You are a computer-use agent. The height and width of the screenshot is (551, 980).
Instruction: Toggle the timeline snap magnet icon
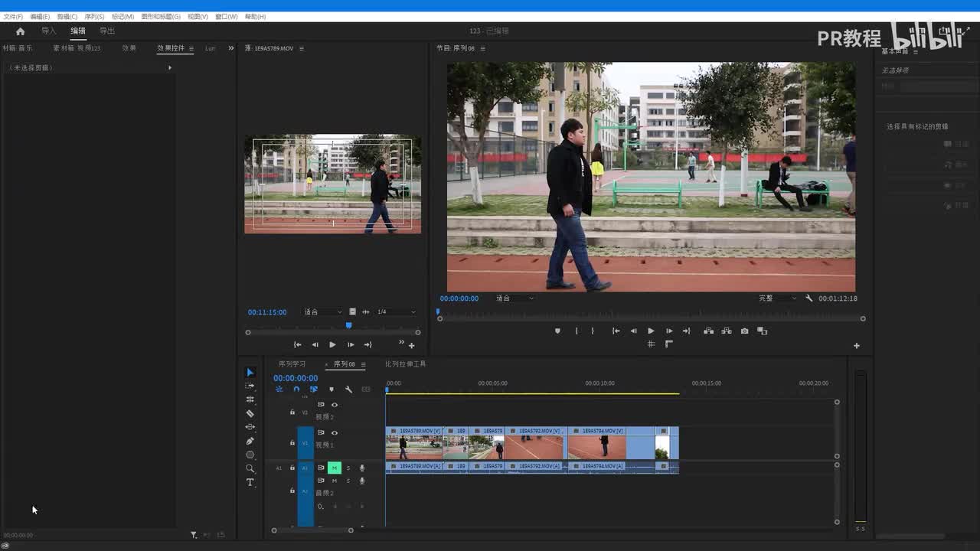[x=296, y=390]
